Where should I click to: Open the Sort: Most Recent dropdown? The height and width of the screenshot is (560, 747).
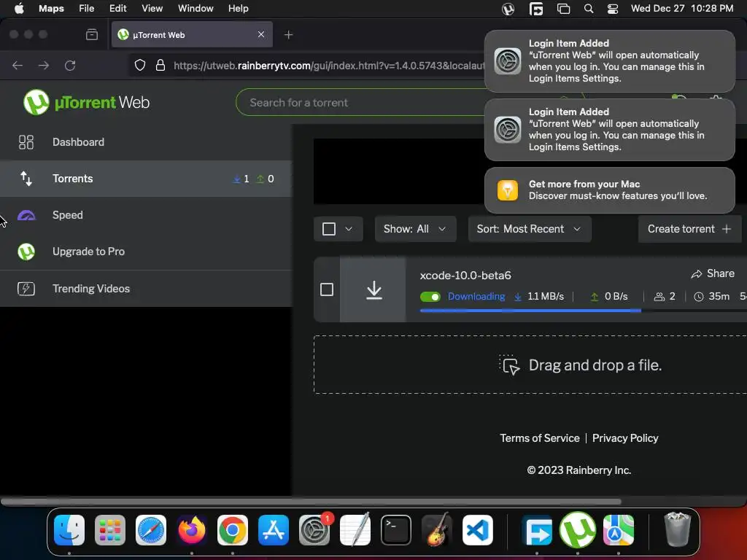(x=530, y=229)
